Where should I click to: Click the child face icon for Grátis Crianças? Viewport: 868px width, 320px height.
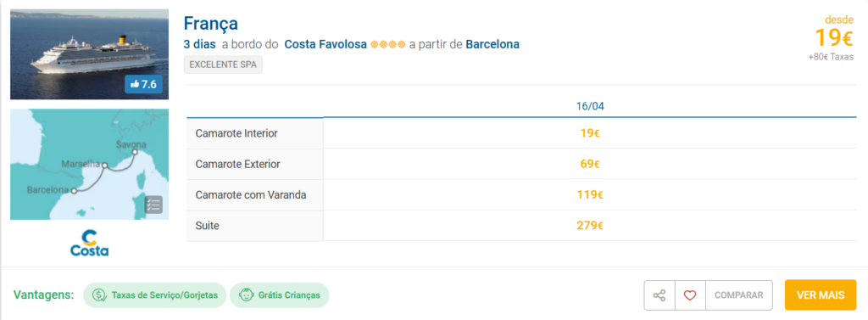[246, 295]
